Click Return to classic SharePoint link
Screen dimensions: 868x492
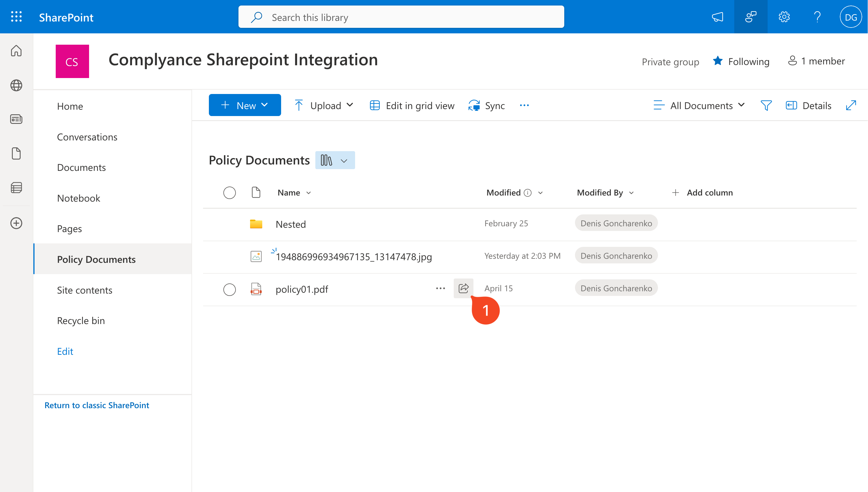97,405
